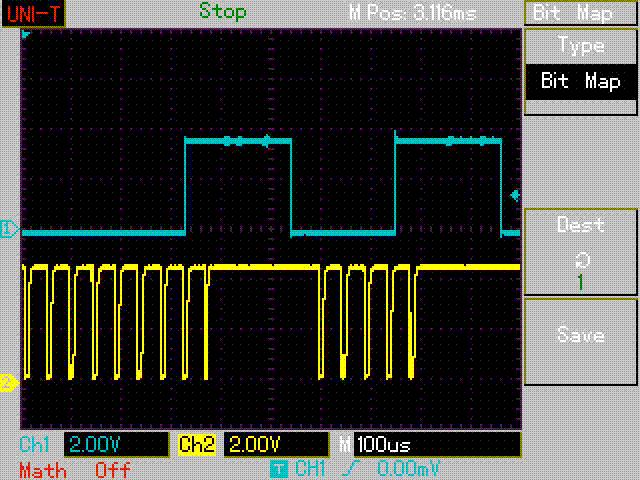Toggle the Math Off indicator
Viewport: 640px width, 480px height.
tap(75, 471)
